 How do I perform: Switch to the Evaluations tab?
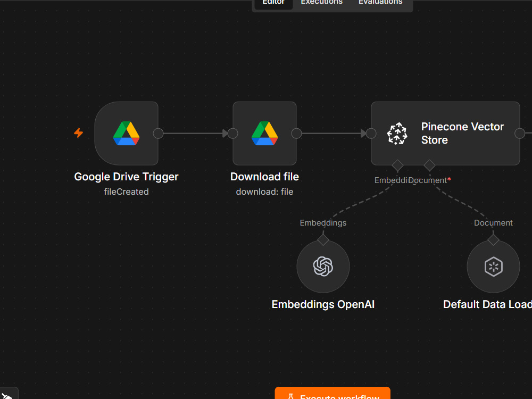pyautogui.click(x=380, y=3)
